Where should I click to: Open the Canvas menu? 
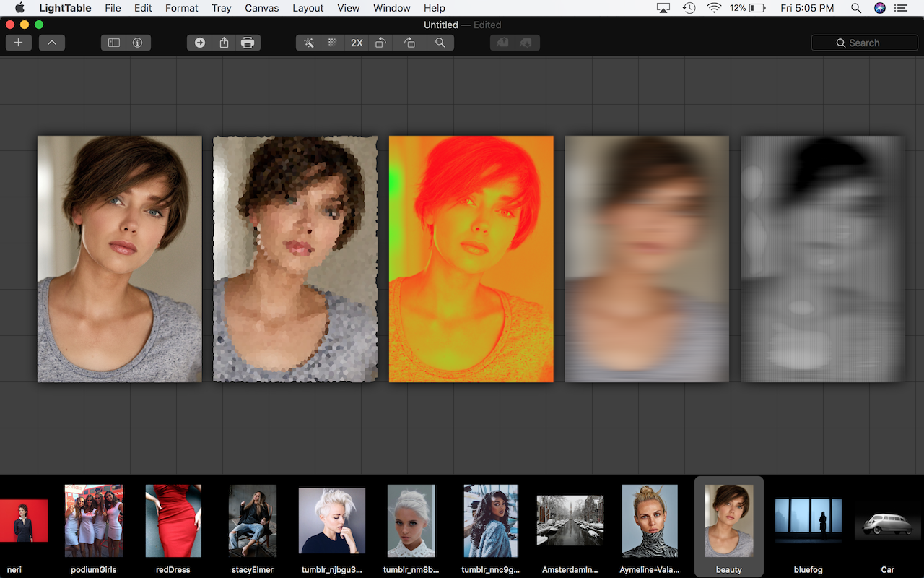(261, 8)
